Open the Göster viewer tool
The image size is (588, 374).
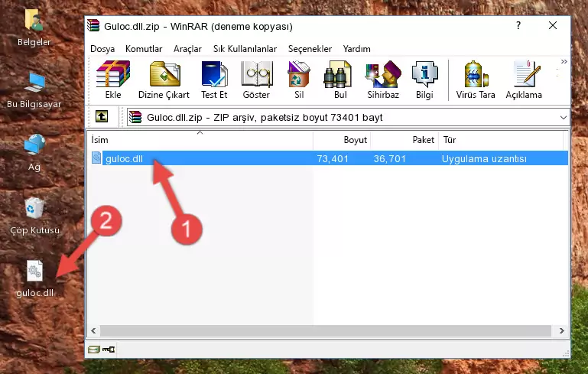click(256, 80)
